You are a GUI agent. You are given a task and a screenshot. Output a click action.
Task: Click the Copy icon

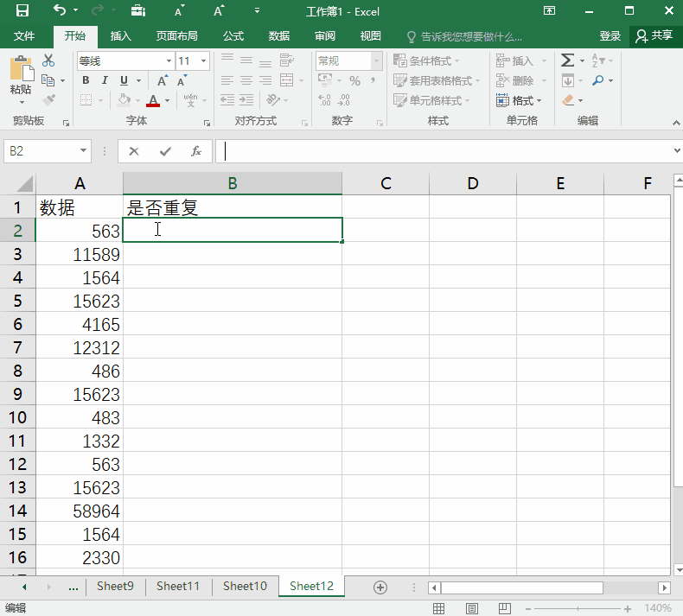point(48,80)
